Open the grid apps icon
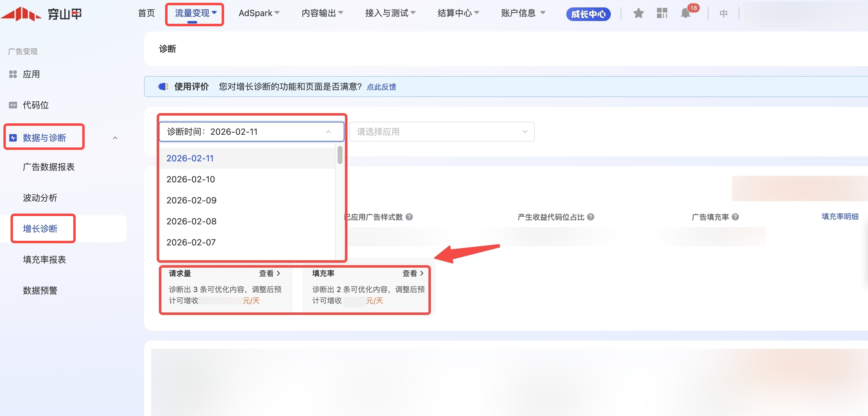 pyautogui.click(x=662, y=14)
